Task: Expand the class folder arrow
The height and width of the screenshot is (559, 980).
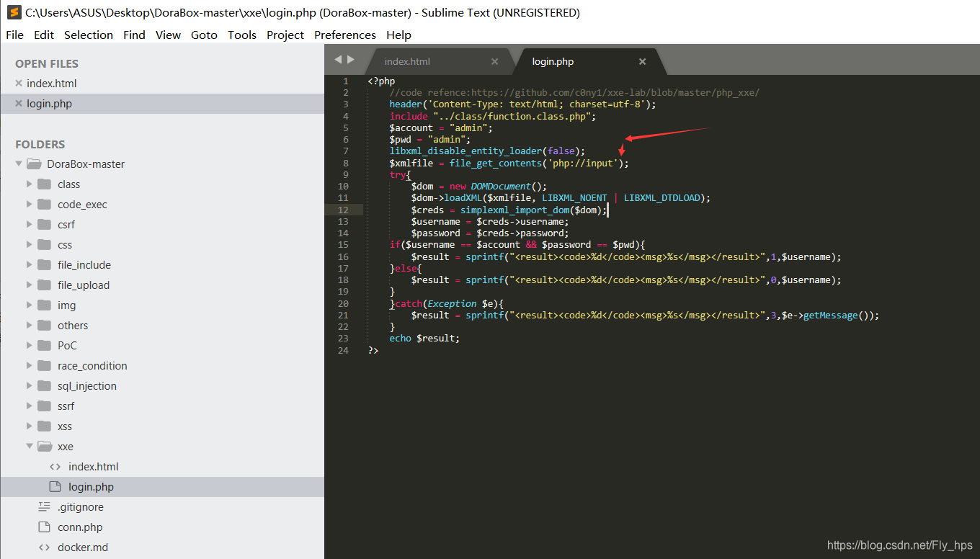Action: tap(30, 184)
